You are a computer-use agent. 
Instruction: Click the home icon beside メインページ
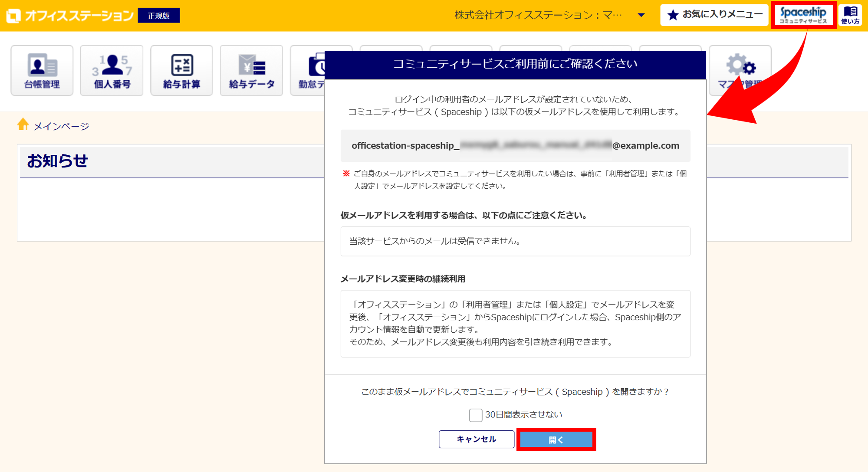(x=23, y=125)
